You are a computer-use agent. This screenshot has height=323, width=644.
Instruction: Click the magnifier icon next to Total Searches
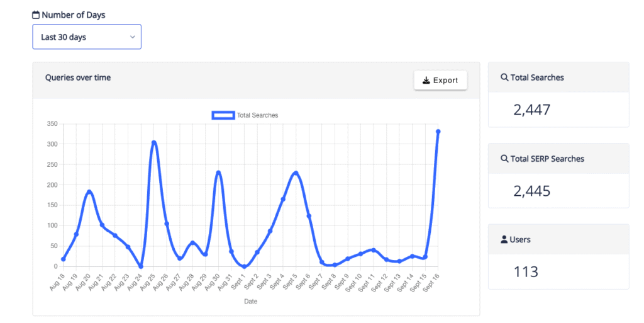(x=504, y=78)
